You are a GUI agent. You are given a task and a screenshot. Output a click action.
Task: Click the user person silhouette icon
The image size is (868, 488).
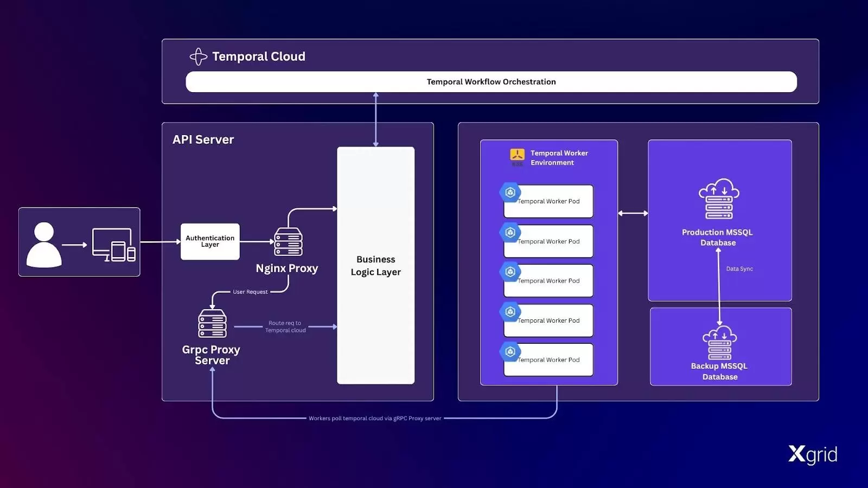[44, 245]
